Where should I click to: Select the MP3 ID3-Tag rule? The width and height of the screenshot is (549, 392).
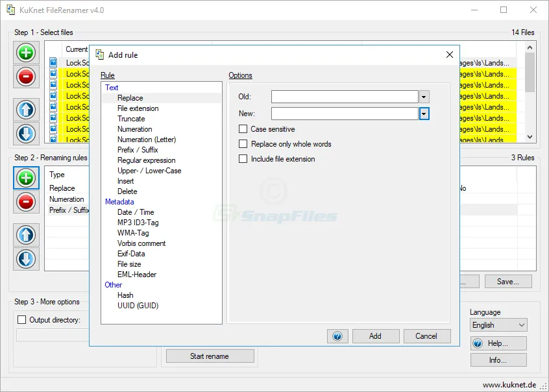(x=138, y=223)
